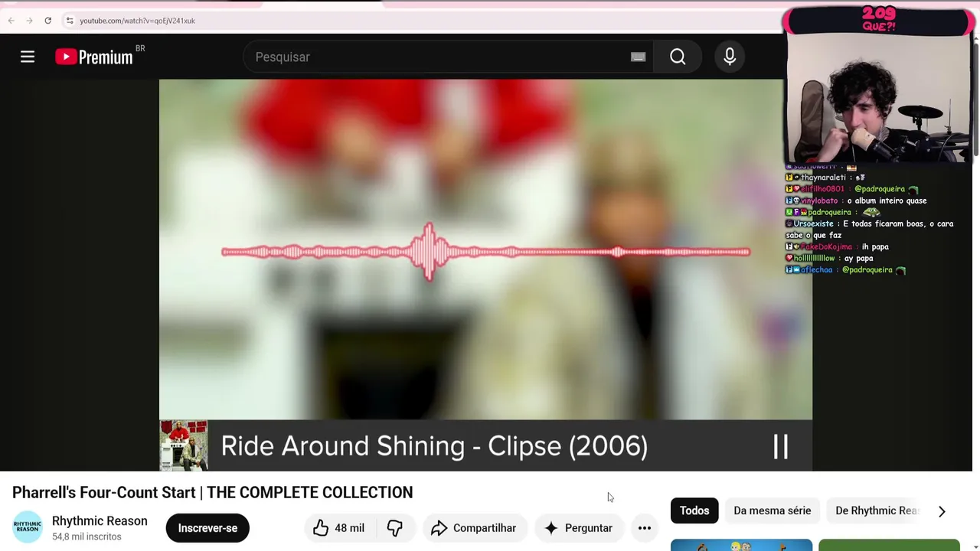The height and width of the screenshot is (551, 980).
Task: Click the Perguntar ask button
Action: click(x=579, y=528)
